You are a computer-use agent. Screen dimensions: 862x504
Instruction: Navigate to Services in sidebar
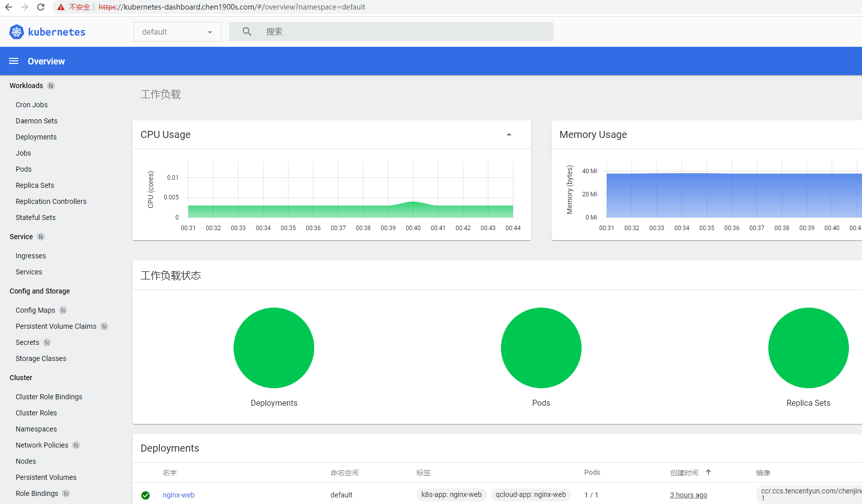(29, 272)
